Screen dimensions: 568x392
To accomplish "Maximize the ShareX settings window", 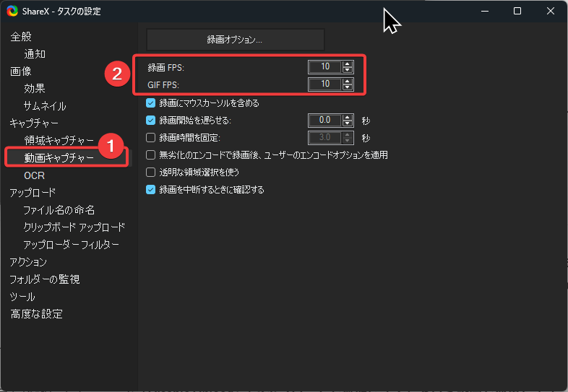I will (517, 11).
